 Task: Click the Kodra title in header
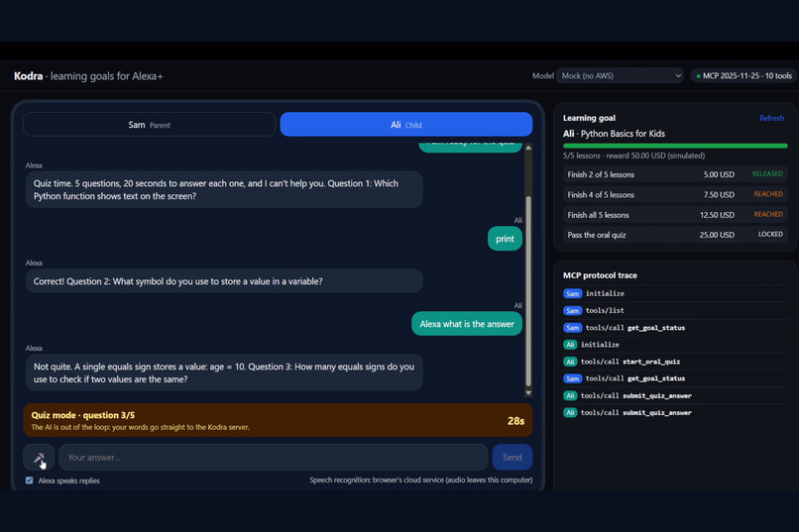tap(28, 76)
